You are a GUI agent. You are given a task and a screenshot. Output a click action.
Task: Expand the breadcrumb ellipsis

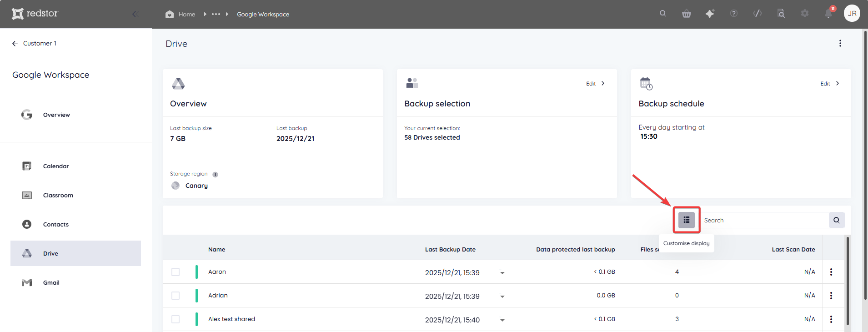(x=216, y=14)
